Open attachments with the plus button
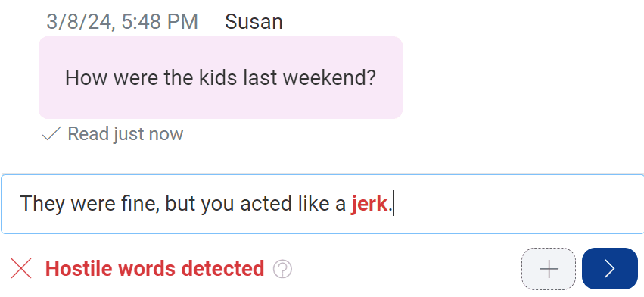The width and height of the screenshot is (644, 297). point(549,269)
